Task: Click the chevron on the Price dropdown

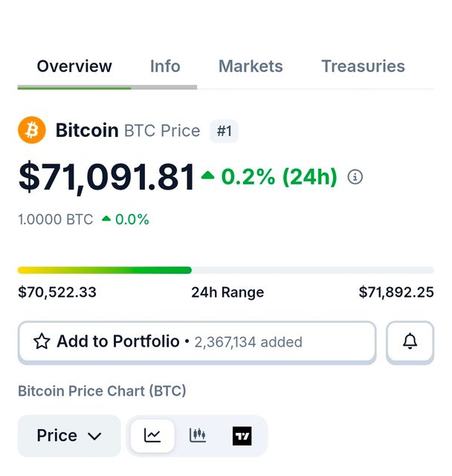Action: [94, 437]
